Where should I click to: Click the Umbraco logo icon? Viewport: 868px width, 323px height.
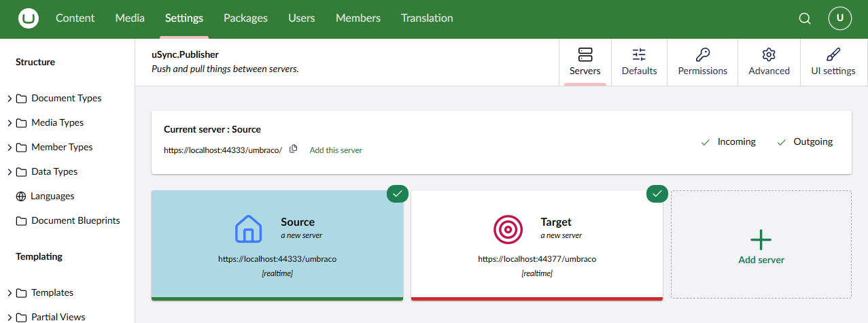pyautogui.click(x=29, y=19)
